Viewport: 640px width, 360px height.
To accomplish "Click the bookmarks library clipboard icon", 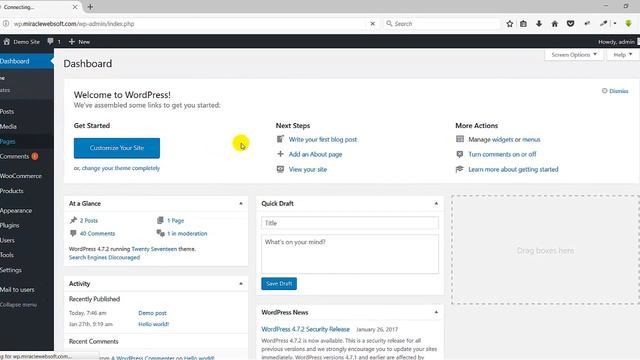I will click(x=523, y=24).
